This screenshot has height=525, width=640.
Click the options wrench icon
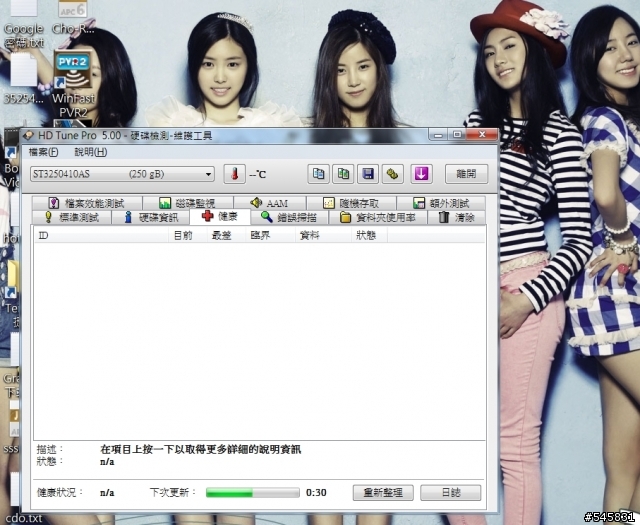[393, 174]
